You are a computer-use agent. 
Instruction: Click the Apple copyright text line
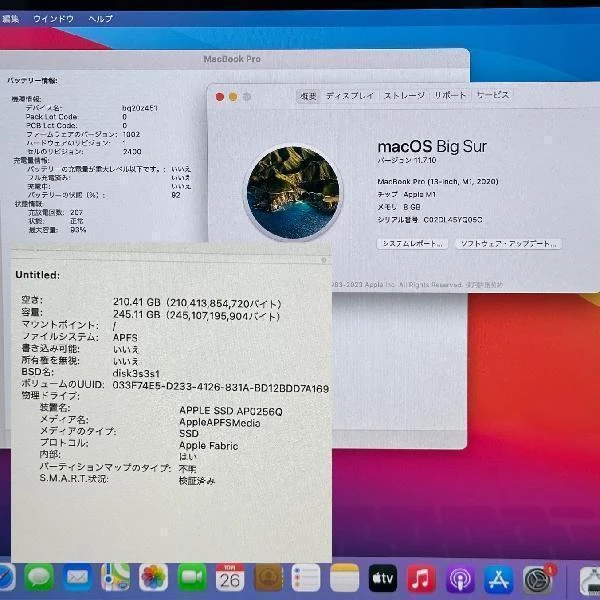click(x=417, y=285)
